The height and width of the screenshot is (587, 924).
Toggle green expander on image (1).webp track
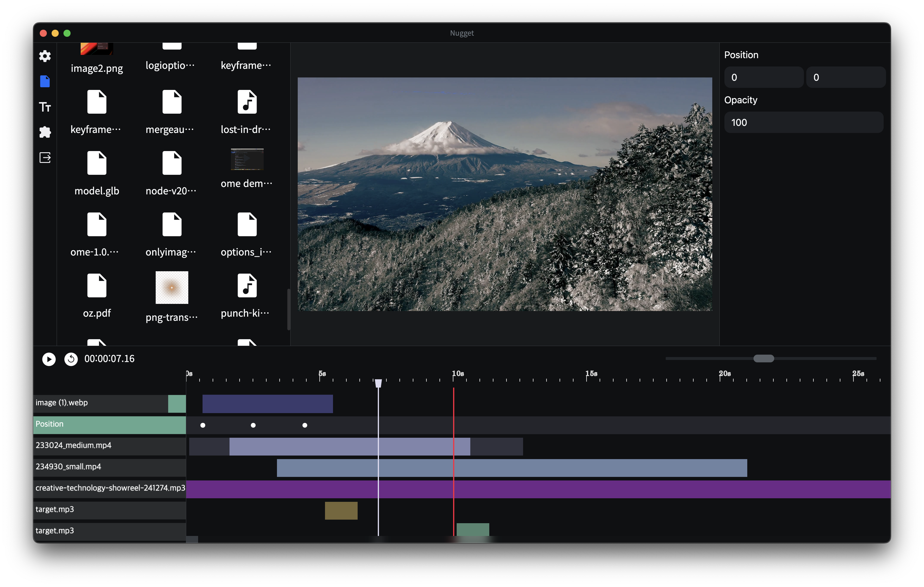click(x=177, y=404)
